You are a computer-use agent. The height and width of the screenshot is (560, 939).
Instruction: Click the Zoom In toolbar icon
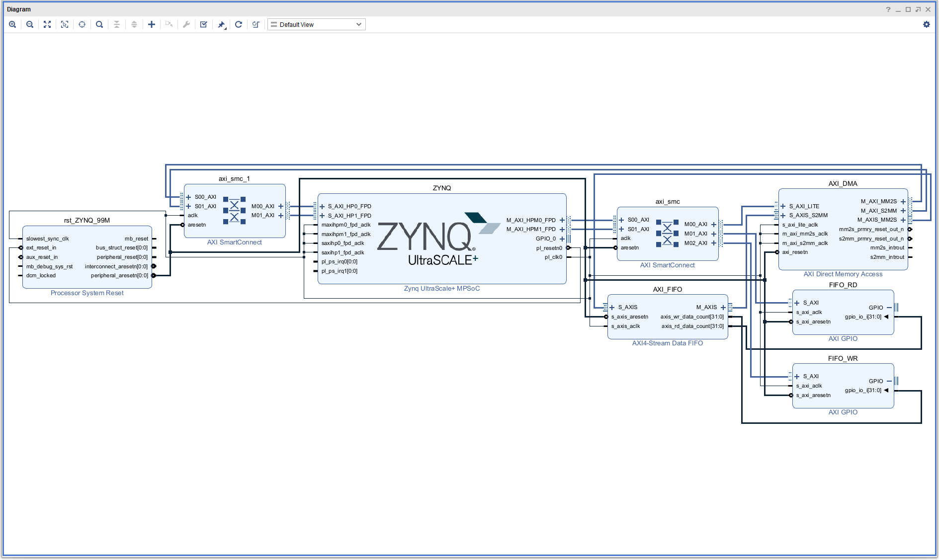click(x=12, y=24)
